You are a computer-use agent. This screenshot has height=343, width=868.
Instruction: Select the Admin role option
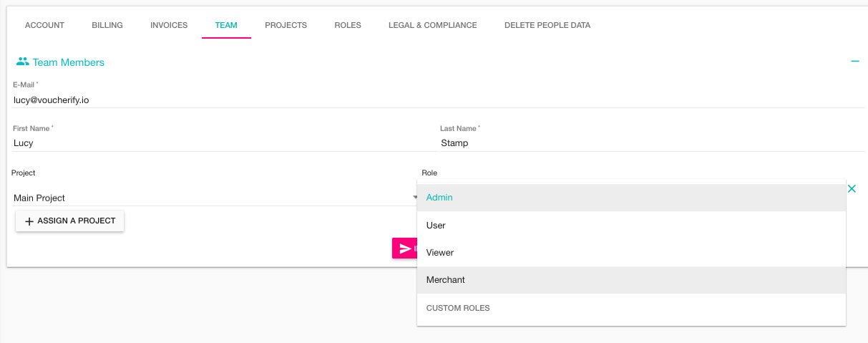coord(439,198)
